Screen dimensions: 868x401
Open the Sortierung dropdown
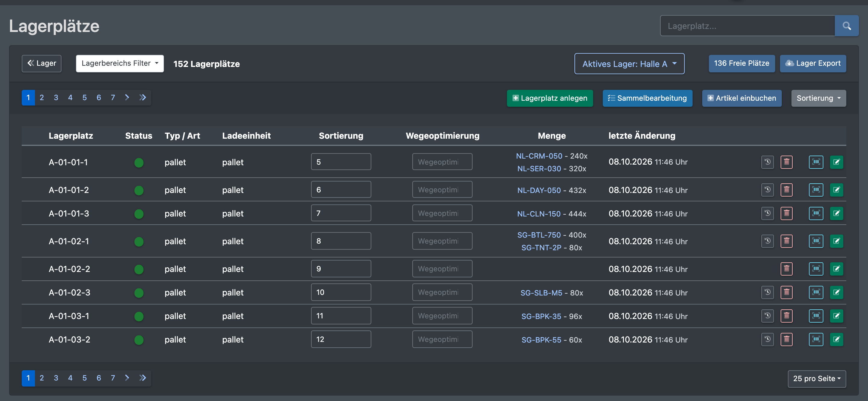(818, 98)
